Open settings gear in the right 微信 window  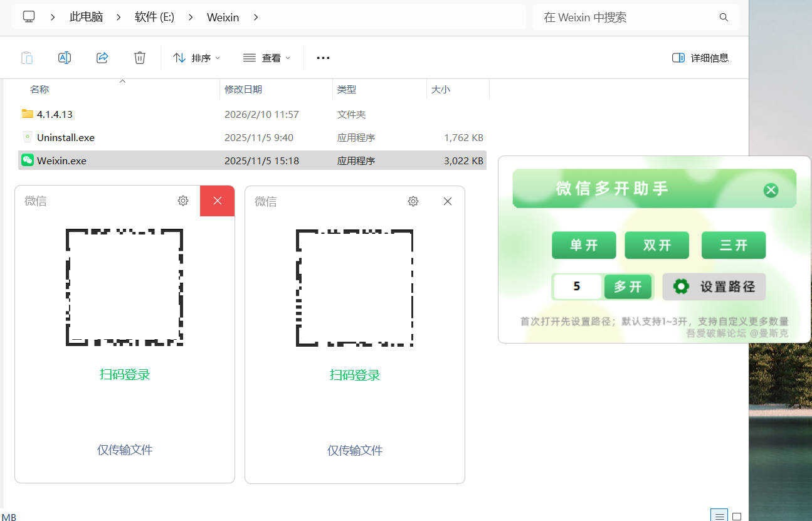click(x=413, y=201)
